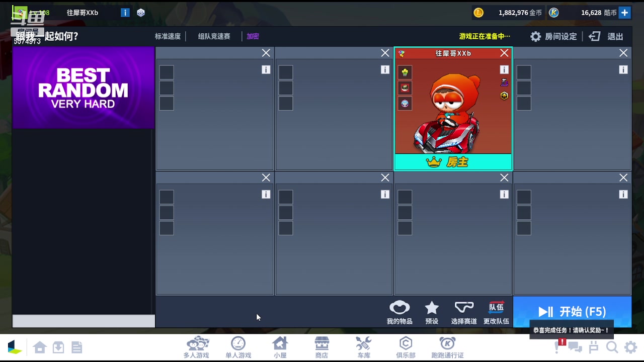Click the flag icon in bottom-right bar
Screen dimensions: 644x362
point(594,347)
